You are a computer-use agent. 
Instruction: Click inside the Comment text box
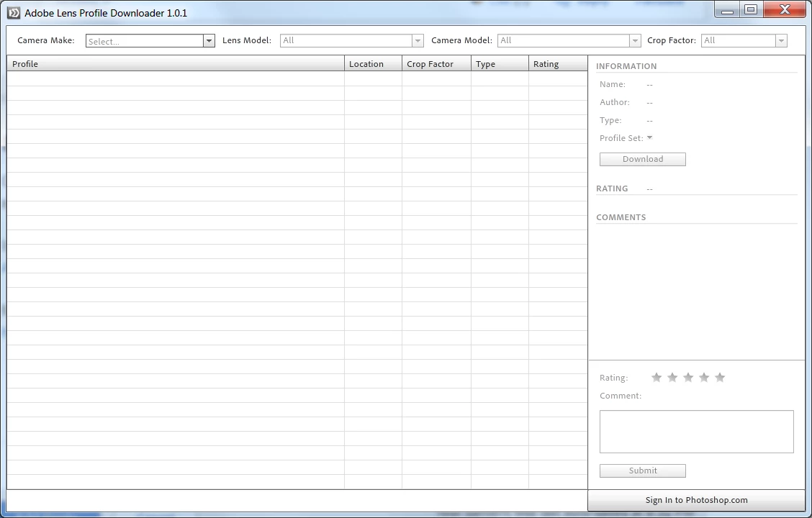tap(697, 432)
